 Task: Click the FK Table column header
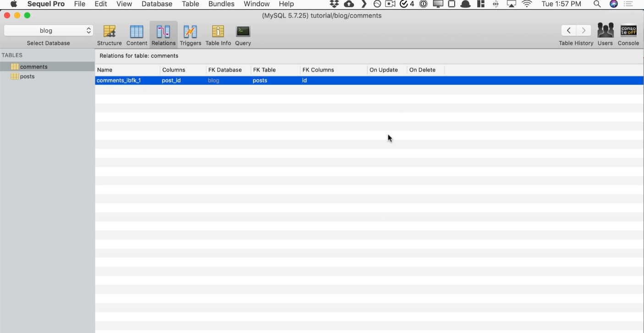[275, 70]
